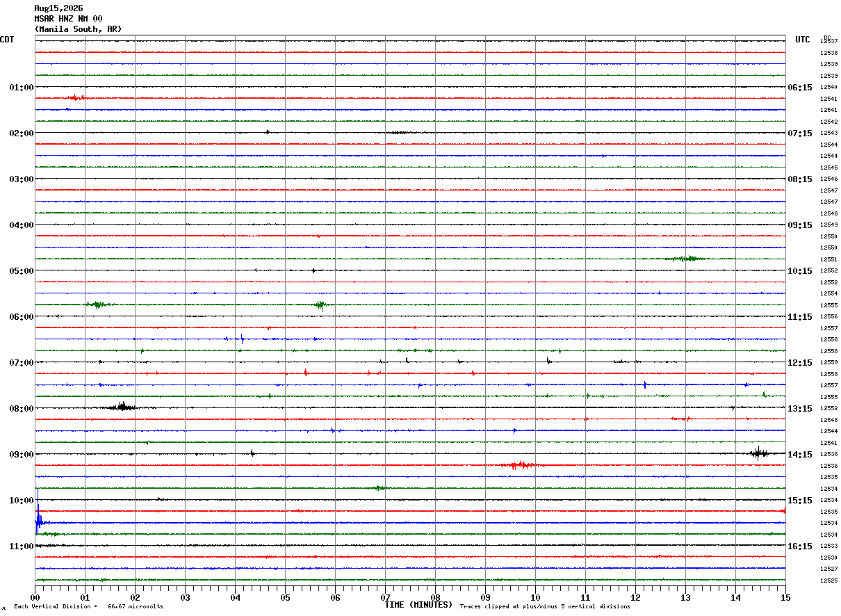Select the 07 tick on minutes axis

pos(385,597)
